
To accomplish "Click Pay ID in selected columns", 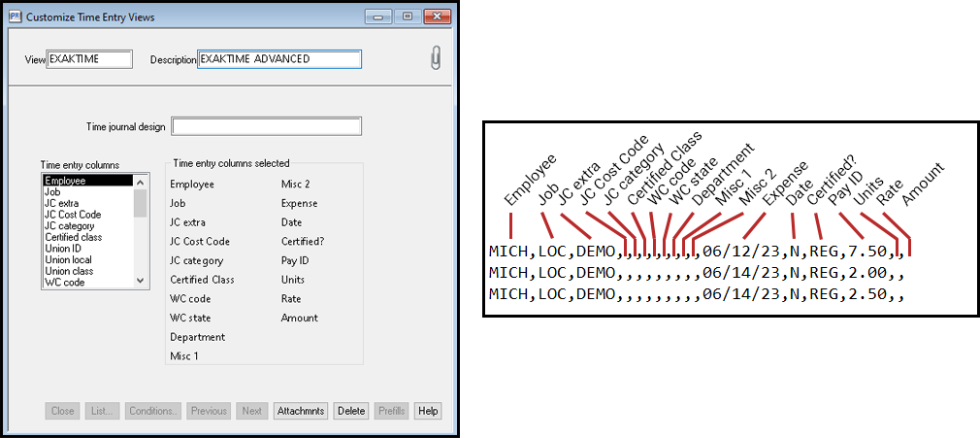I will click(x=295, y=260).
